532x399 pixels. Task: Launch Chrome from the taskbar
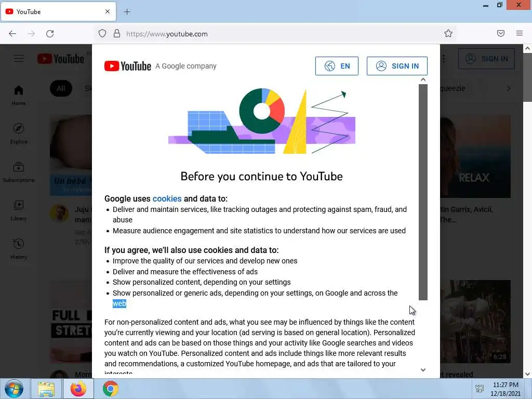(111, 389)
